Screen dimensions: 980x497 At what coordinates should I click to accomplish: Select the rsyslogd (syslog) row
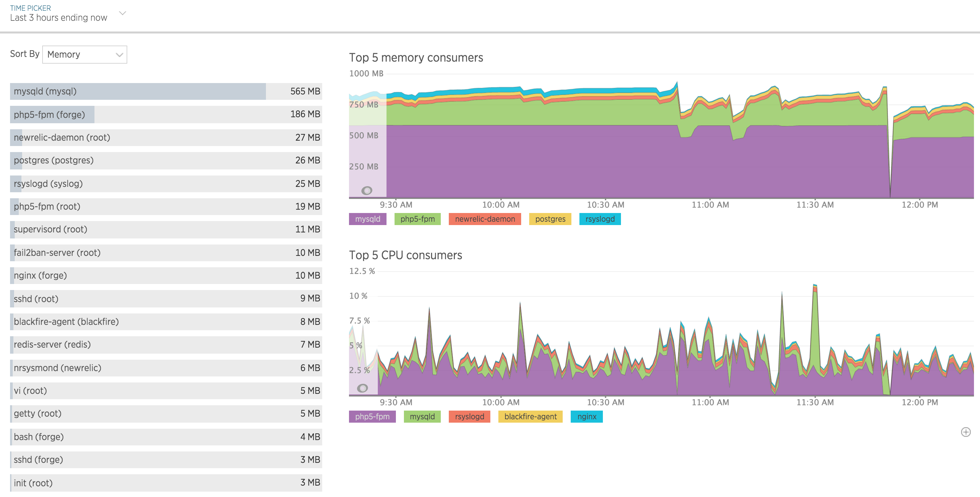pyautogui.click(x=166, y=184)
